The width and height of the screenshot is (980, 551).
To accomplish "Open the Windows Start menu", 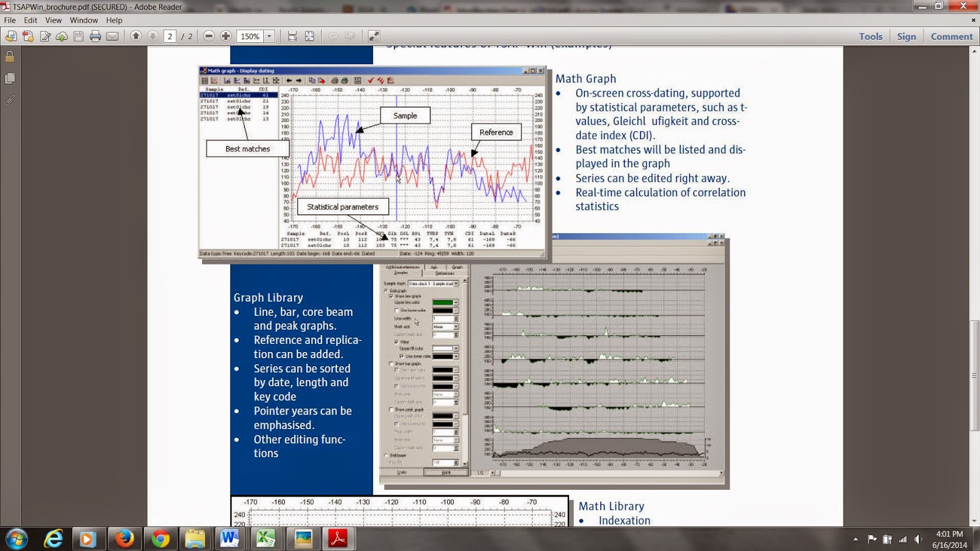I will (x=17, y=539).
